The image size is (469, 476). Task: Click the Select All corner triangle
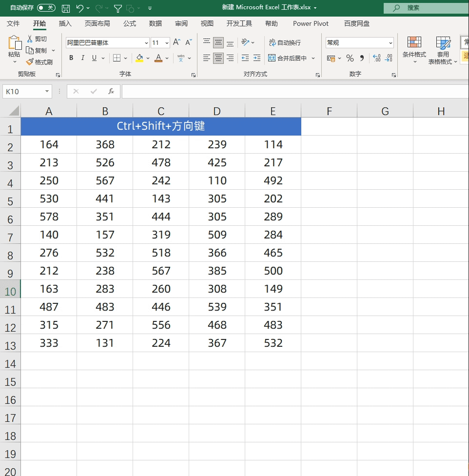14,111
